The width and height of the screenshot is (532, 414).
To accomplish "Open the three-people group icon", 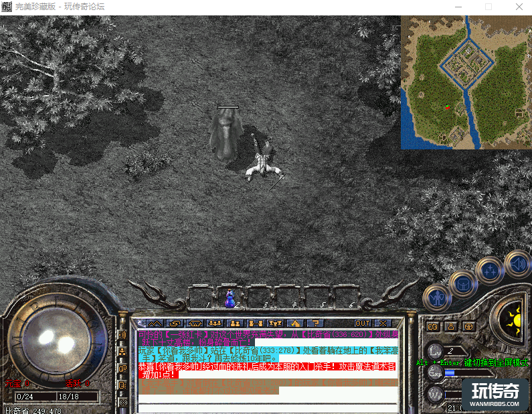I will tap(215, 324).
